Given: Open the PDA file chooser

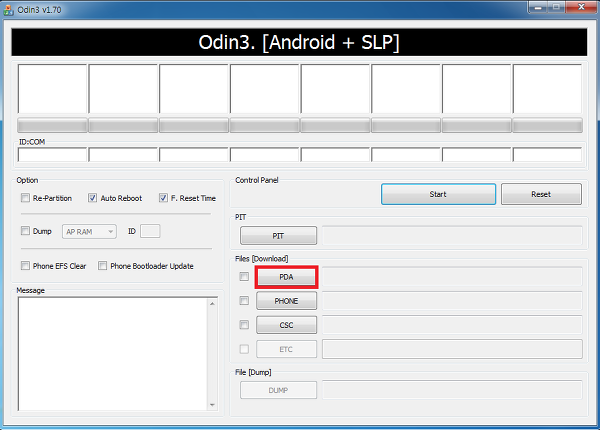Looking at the screenshot, I should [x=286, y=277].
